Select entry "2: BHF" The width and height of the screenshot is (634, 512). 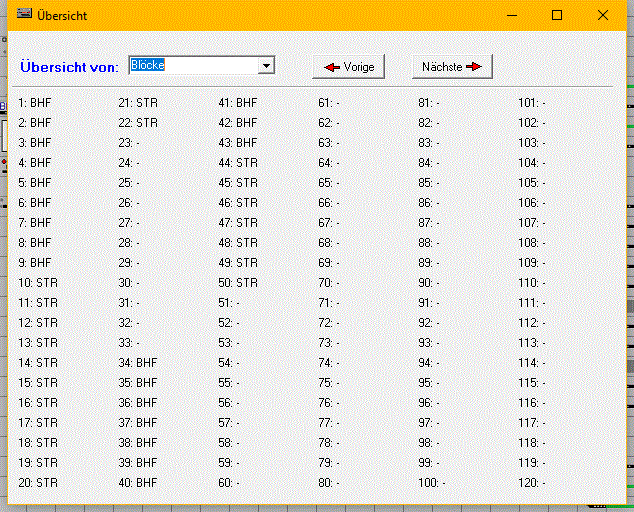point(34,123)
